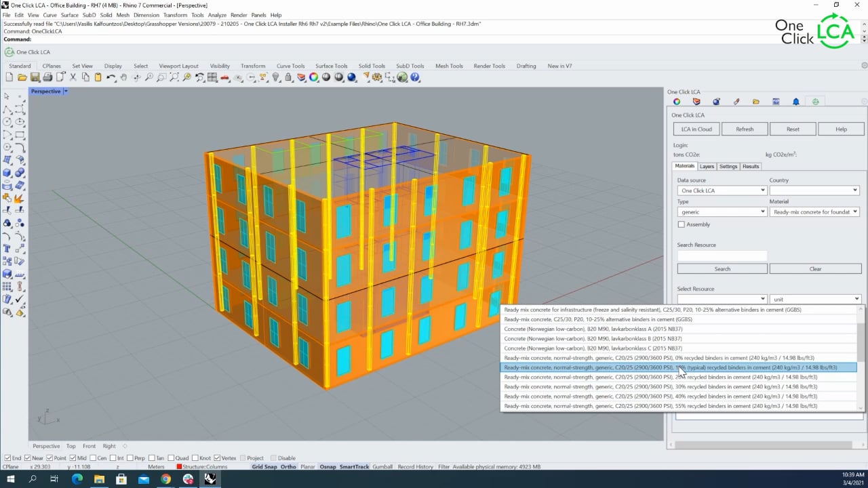The height and width of the screenshot is (488, 868).
Task: Toggle the Cen osnap checkbox
Action: pyautogui.click(x=94, y=458)
